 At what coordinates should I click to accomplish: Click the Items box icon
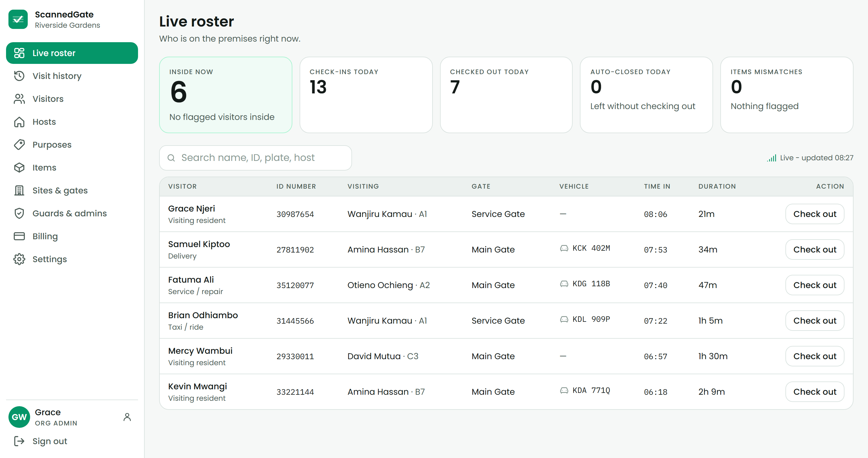[19, 167]
